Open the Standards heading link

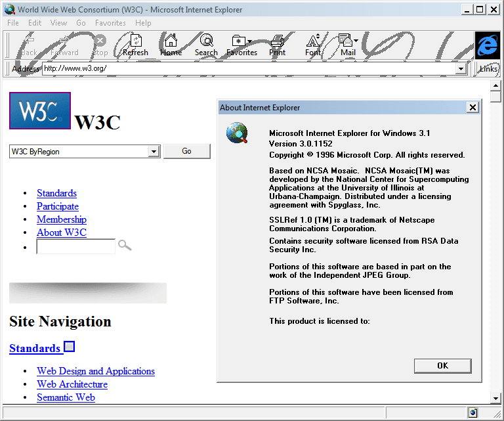[x=35, y=348]
